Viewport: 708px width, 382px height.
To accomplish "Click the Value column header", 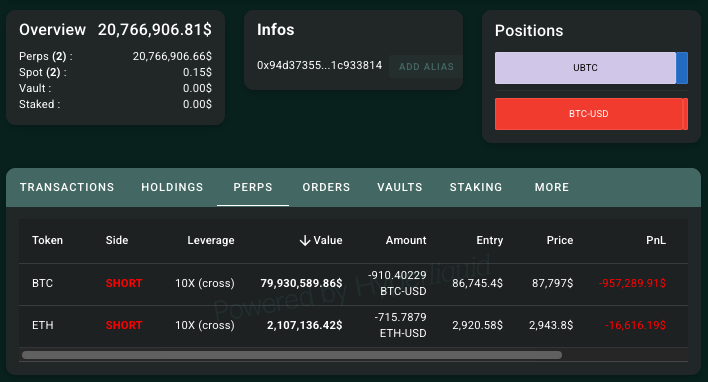I will pyautogui.click(x=328, y=240).
